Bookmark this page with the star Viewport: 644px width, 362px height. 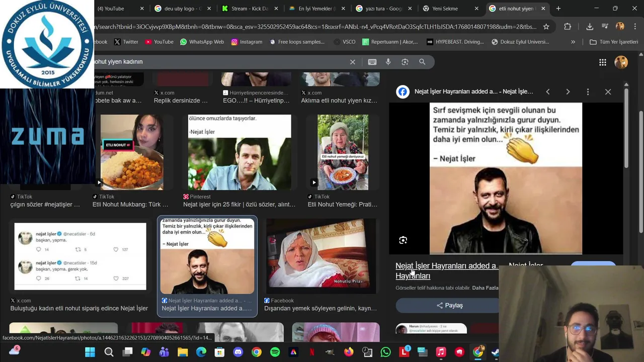tap(546, 27)
